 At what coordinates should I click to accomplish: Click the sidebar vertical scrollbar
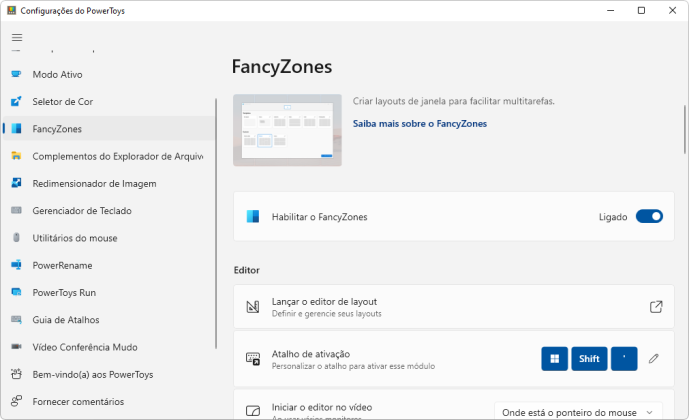coord(216,224)
